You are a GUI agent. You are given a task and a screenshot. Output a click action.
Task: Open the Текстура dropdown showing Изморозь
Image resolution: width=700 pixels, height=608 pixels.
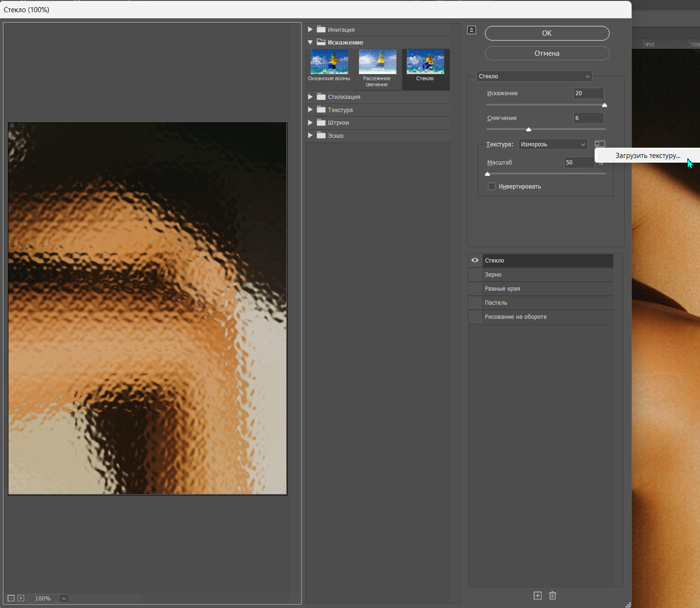point(553,144)
